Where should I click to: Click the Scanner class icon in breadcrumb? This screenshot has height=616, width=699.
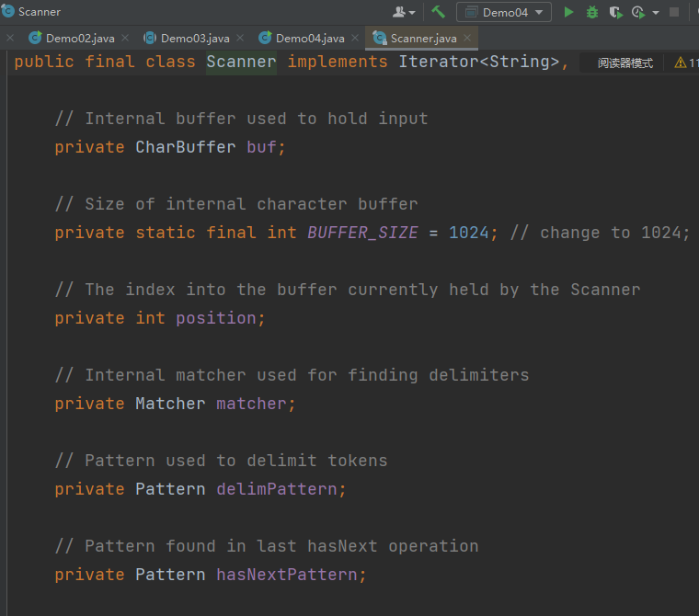tap(7, 11)
